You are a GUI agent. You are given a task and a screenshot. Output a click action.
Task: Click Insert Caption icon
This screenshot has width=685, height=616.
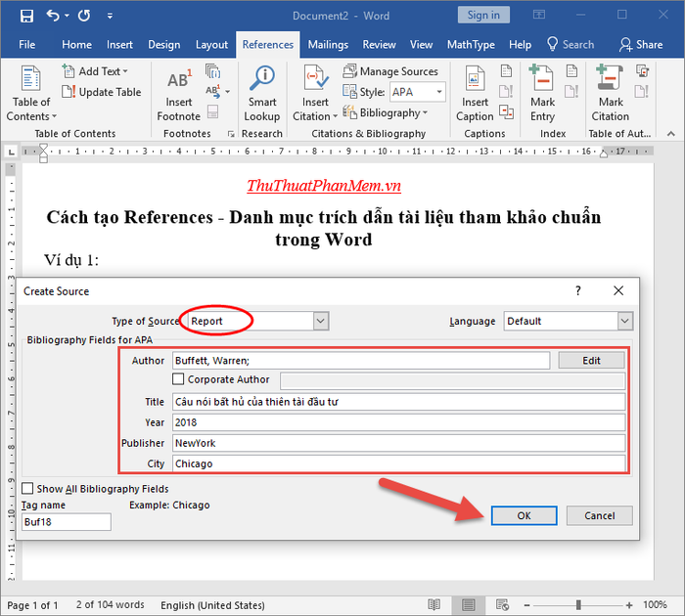click(x=475, y=78)
